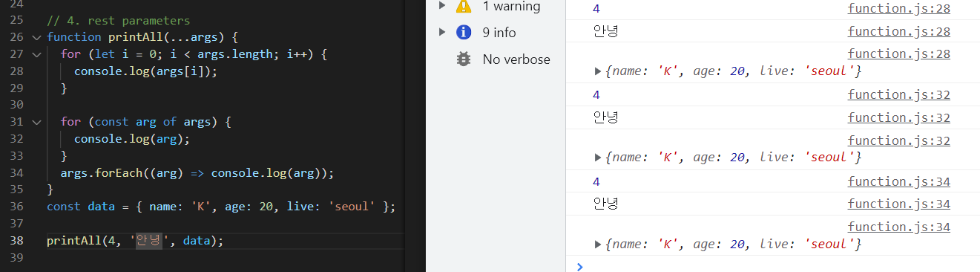Open function.js:28 link of the object entry

point(899,54)
